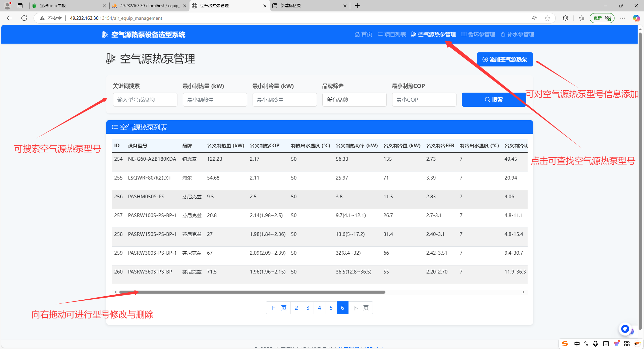The height and width of the screenshot is (349, 644).
Task: Click the blue 搜索 button
Action: click(x=494, y=100)
